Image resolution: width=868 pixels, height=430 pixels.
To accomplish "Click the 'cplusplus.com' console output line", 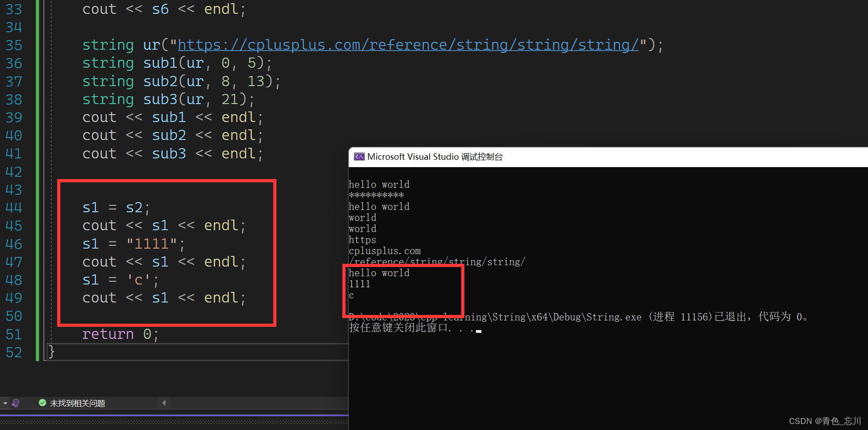I will pyautogui.click(x=385, y=251).
